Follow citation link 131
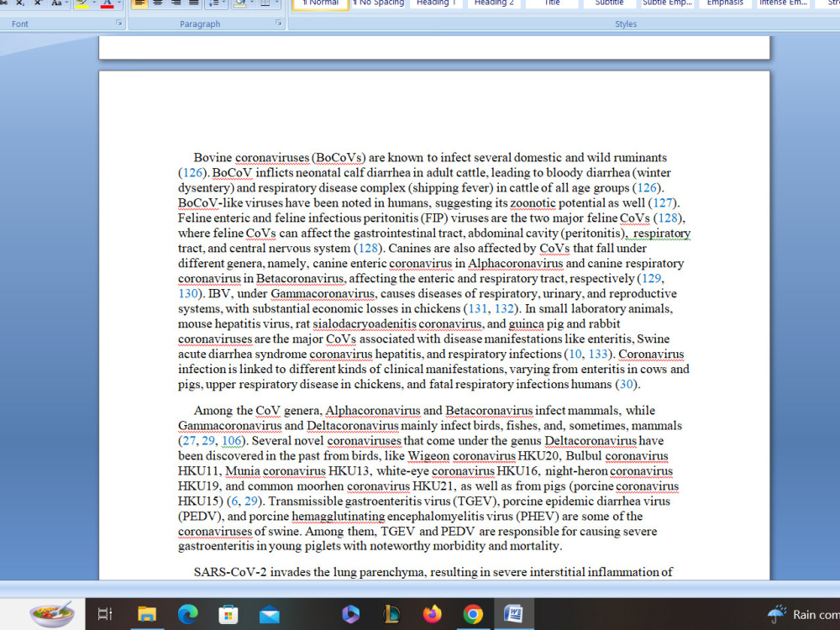Image resolution: width=840 pixels, height=630 pixels. pos(478,308)
